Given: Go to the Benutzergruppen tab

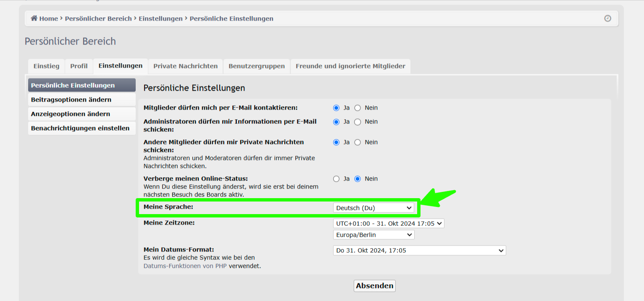Looking at the screenshot, I should [256, 66].
